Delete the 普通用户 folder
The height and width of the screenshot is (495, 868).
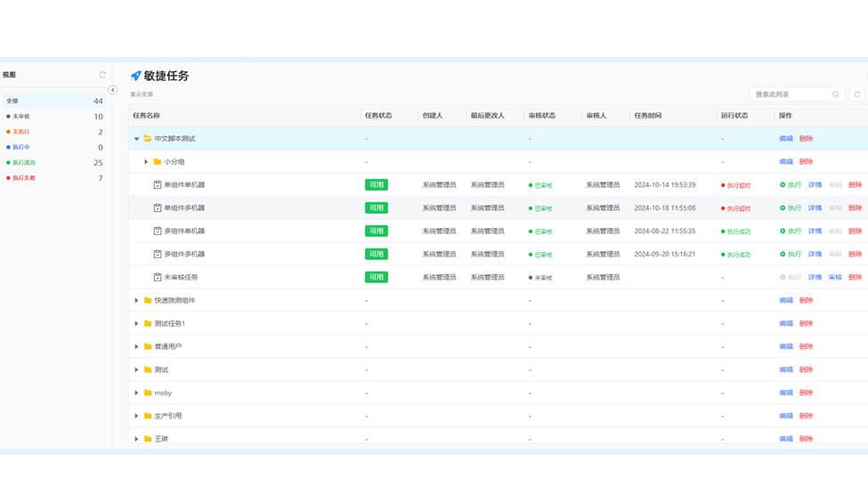click(806, 346)
